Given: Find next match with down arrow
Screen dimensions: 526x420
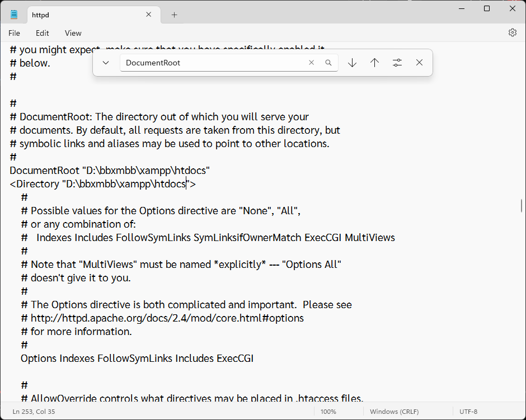Looking at the screenshot, I should [x=352, y=63].
